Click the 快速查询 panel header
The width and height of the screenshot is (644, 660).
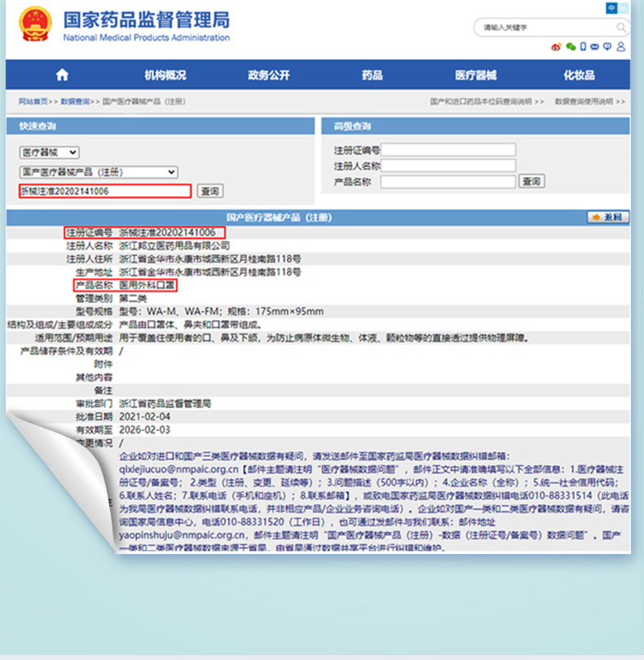(161, 125)
